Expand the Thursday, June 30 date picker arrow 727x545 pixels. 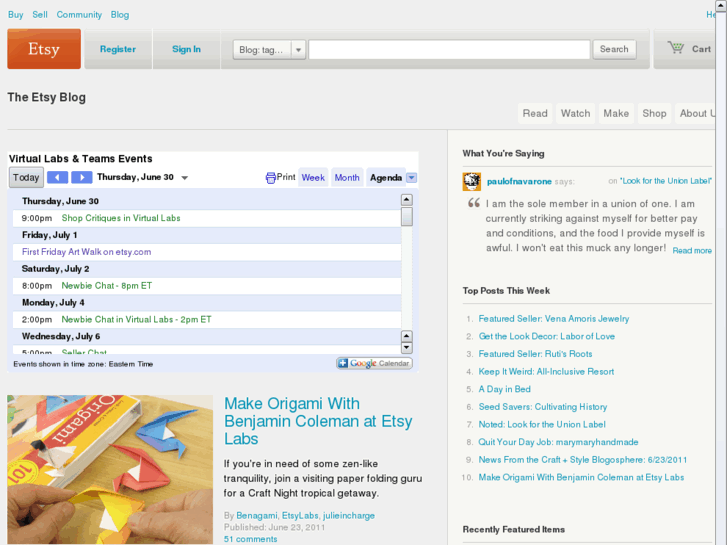coord(185,178)
